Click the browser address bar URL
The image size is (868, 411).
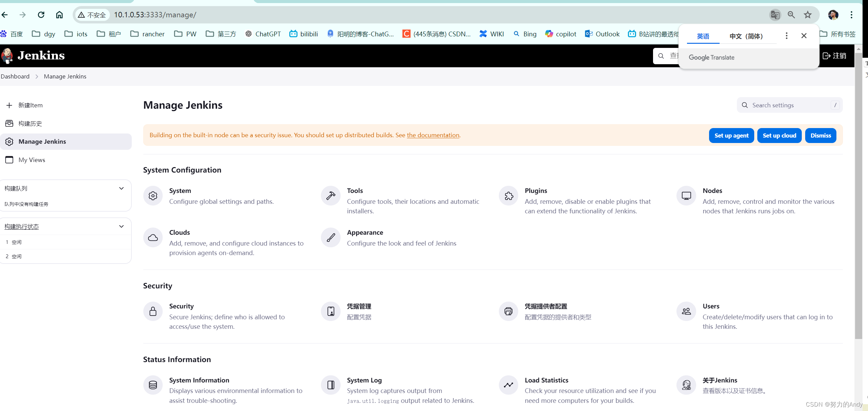pyautogui.click(x=155, y=15)
